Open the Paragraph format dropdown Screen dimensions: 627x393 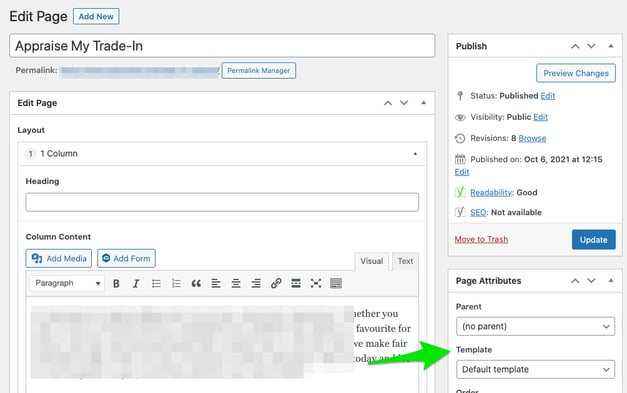67,283
